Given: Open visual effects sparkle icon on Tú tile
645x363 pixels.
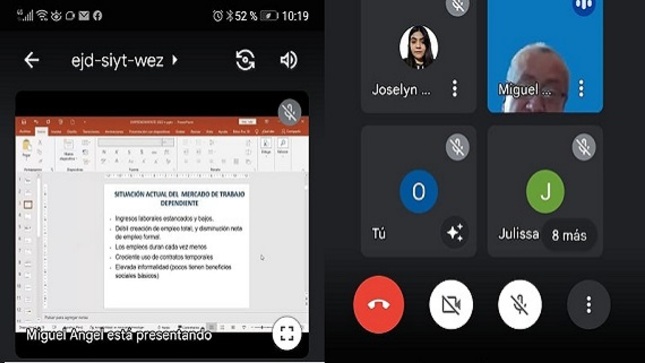Looking at the screenshot, I should (455, 233).
